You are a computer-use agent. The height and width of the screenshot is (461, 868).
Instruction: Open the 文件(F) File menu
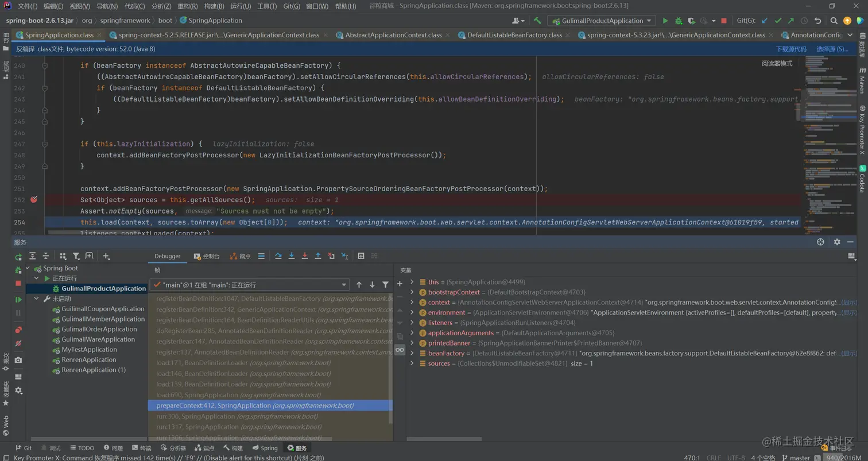coord(28,6)
